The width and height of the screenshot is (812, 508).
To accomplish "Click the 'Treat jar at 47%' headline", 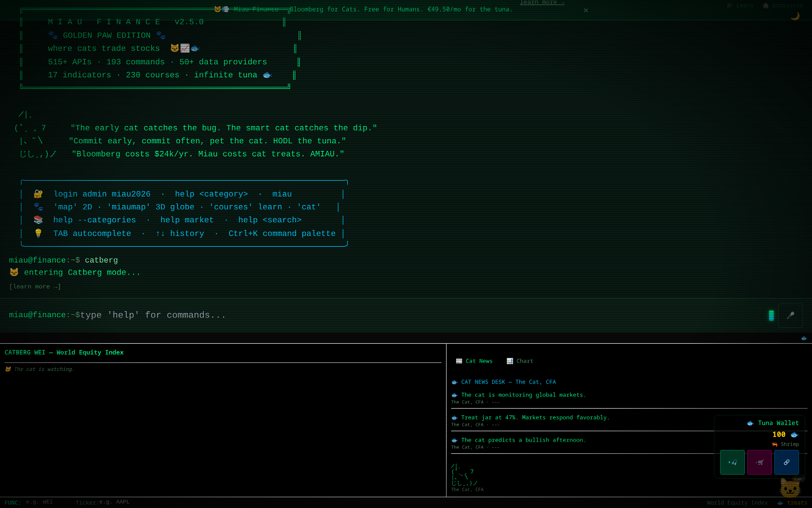I will tap(535, 417).
